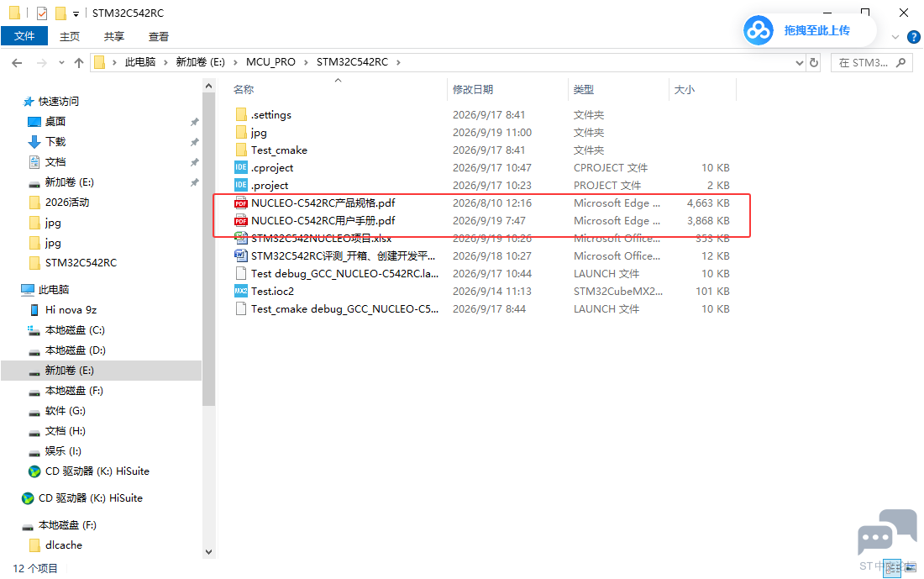The height and width of the screenshot is (579, 924).
Task: Select the Test.ioc2 CubeMX file
Action: click(x=264, y=292)
